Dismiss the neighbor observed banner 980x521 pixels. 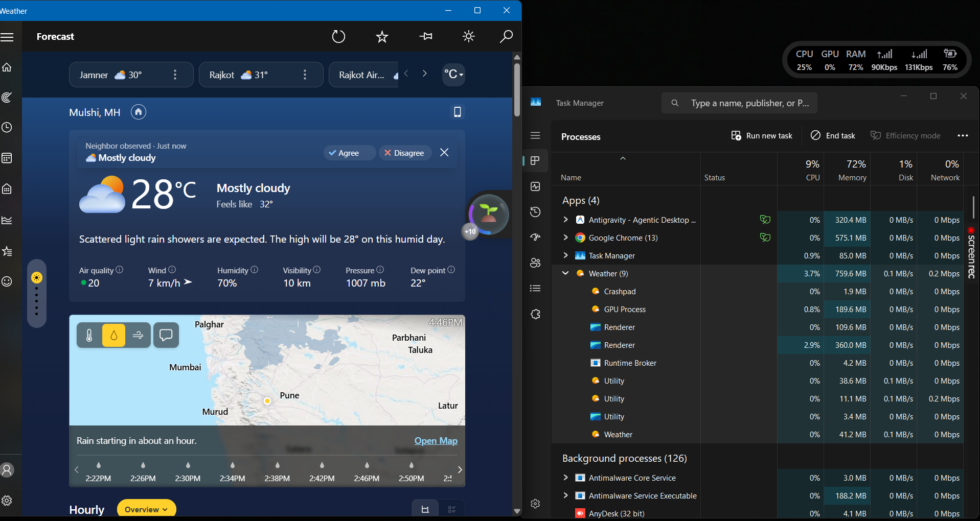[x=444, y=153]
